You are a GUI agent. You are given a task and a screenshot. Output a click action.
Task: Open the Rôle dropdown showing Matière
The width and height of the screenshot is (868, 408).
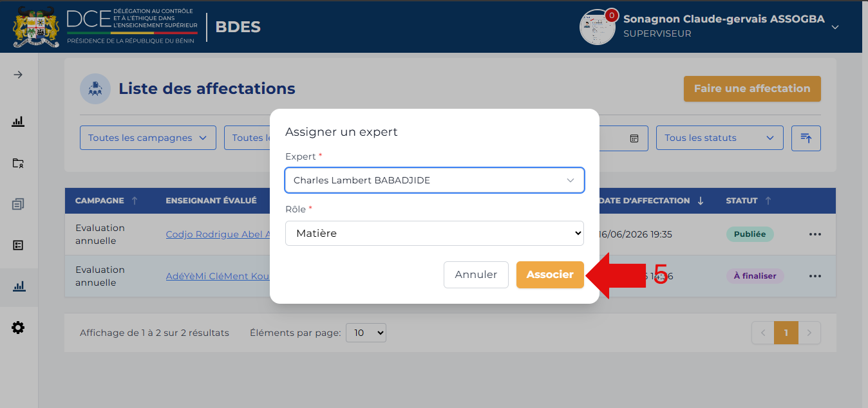pos(435,234)
